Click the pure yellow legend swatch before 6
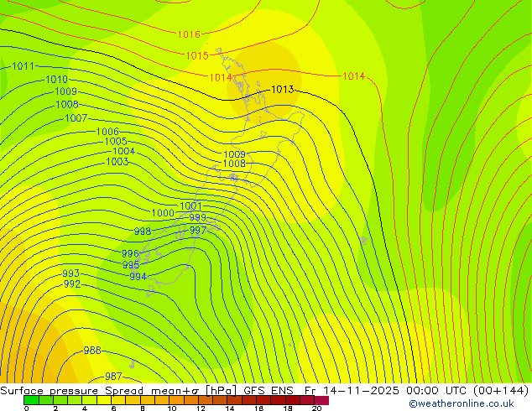532x411 pixels. pyautogui.click(x=104, y=400)
